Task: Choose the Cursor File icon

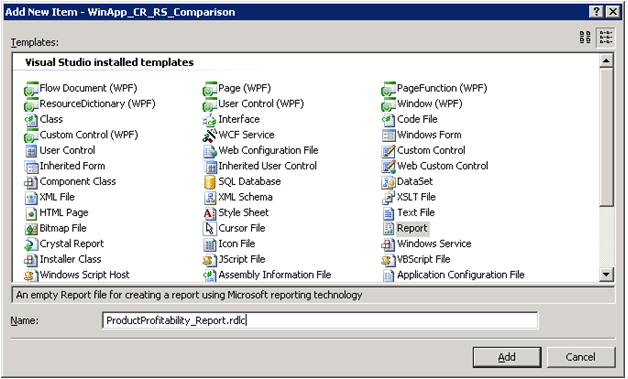Action: [209, 228]
